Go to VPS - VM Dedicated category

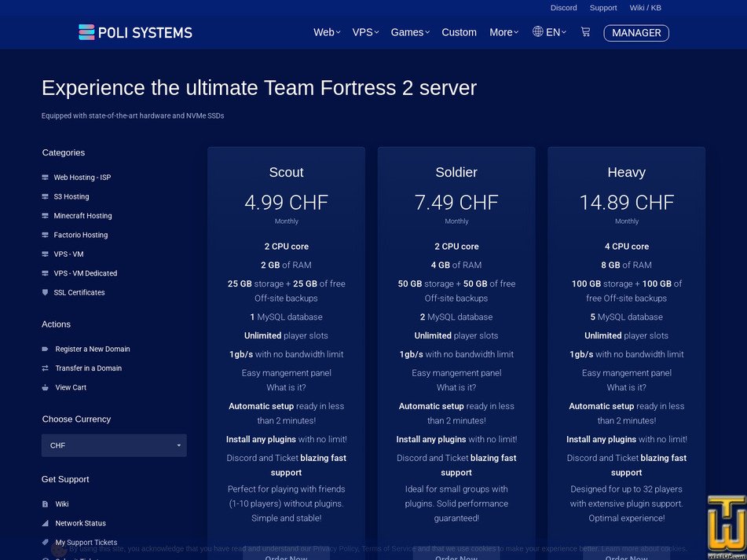tap(86, 273)
